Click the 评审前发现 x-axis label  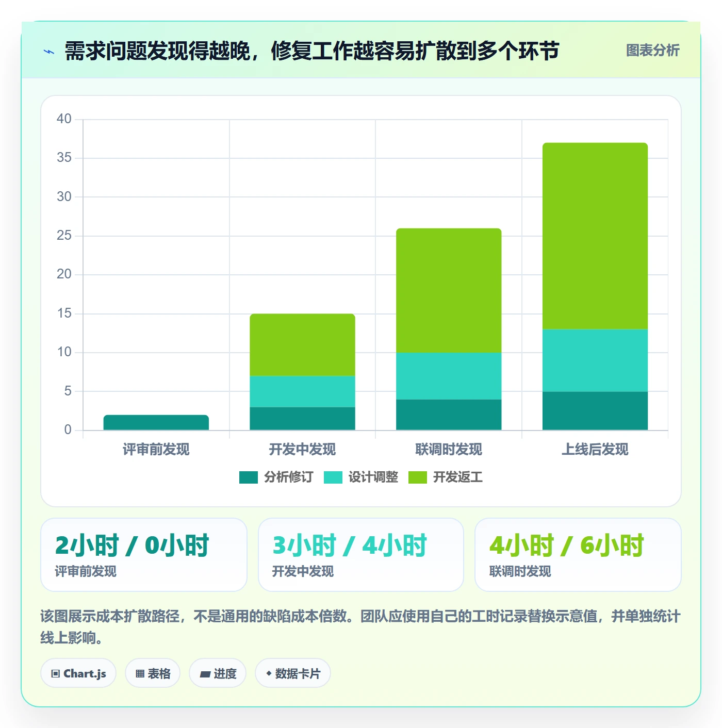(156, 450)
